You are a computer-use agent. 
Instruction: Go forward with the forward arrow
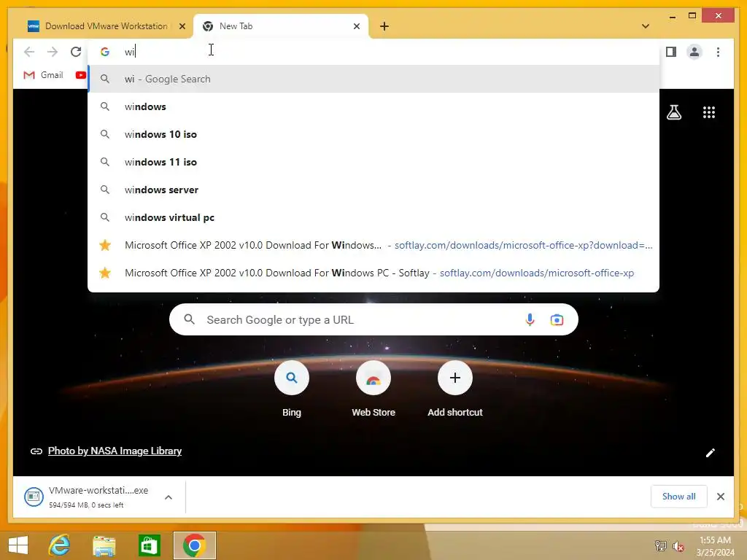[x=53, y=52]
